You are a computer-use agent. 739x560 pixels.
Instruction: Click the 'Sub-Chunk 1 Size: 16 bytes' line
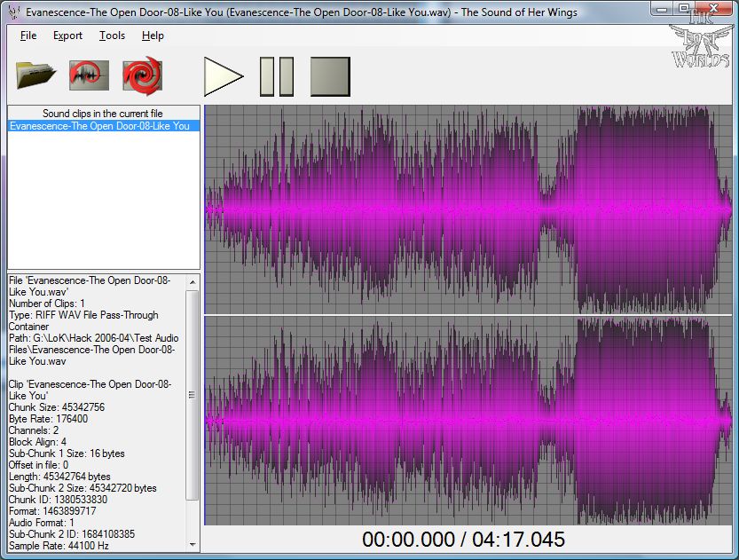(x=67, y=453)
